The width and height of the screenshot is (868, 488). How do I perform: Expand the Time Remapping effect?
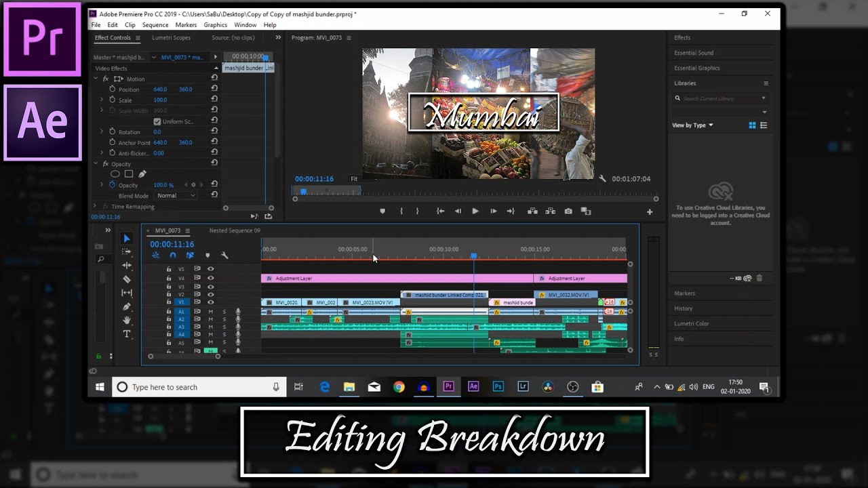point(96,206)
